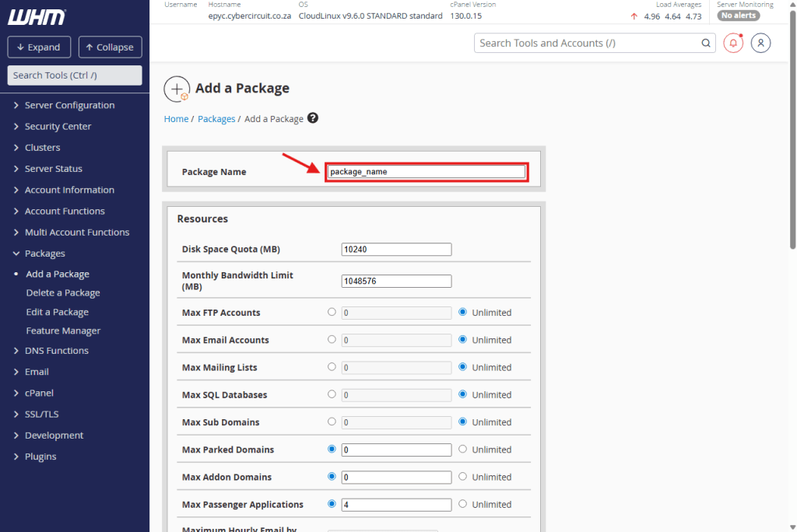Expand the DNS Functions section
The image size is (797, 532).
(56, 351)
